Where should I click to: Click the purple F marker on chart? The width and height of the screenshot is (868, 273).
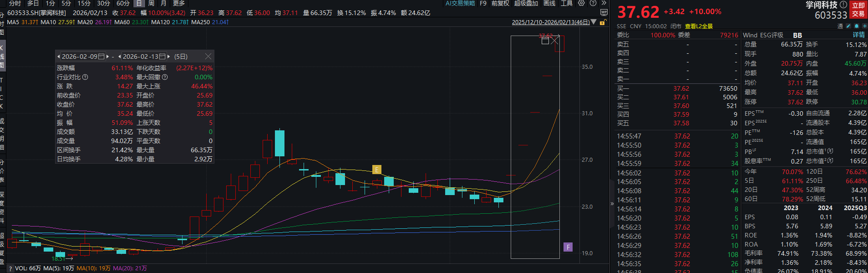568,247
